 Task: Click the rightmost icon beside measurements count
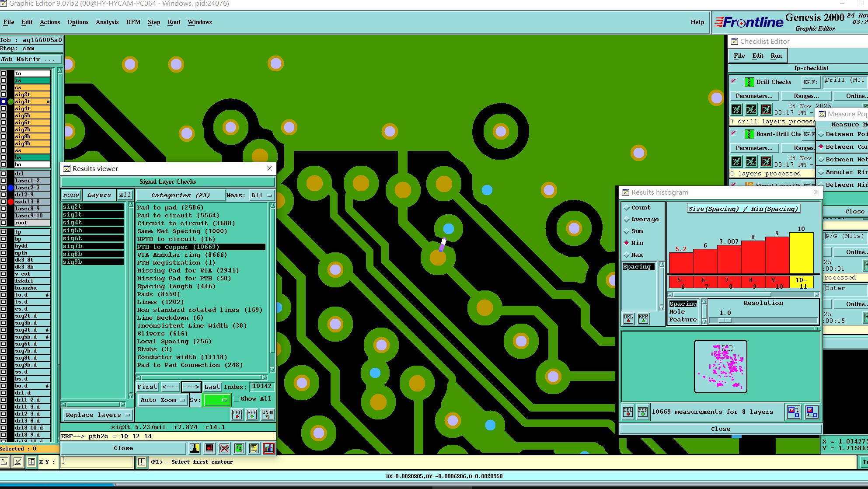tap(812, 412)
